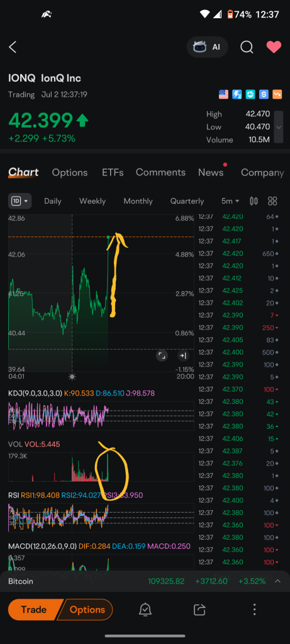290x644 pixels.
Task: Expand quote details next to High/Low
Action: [x=279, y=127]
